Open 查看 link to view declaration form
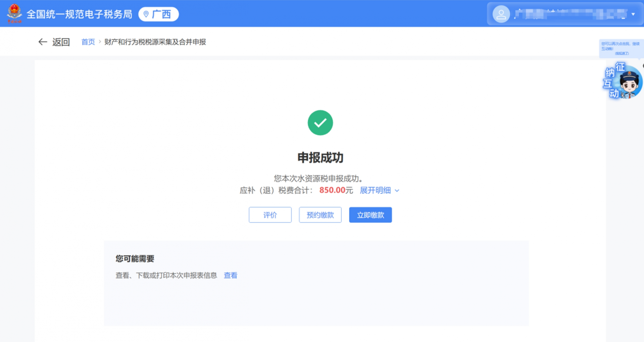 230,275
